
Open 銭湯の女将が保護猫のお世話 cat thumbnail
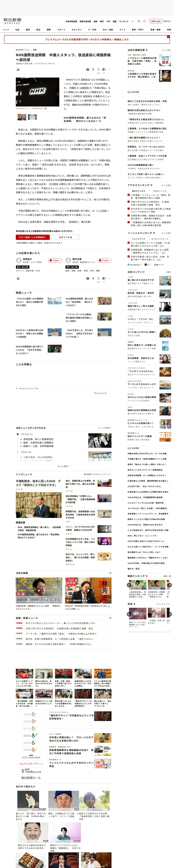[x=165, y=411]
